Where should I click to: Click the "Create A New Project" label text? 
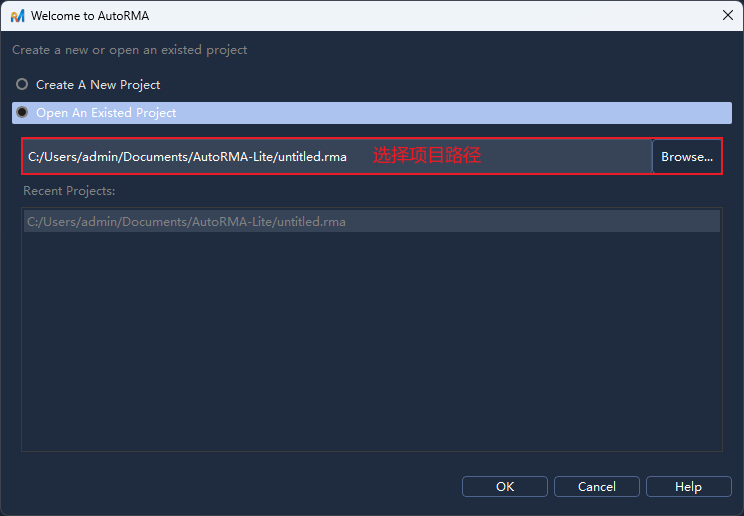pyautogui.click(x=98, y=85)
